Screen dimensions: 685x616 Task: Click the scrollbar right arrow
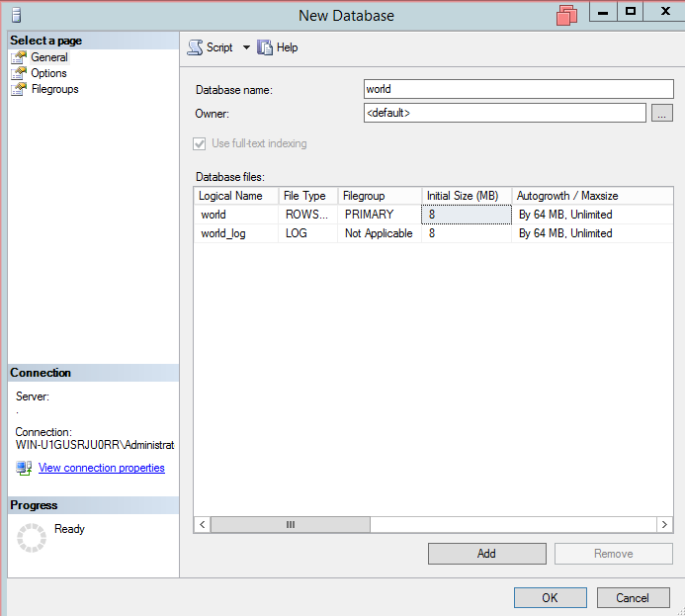point(665,525)
